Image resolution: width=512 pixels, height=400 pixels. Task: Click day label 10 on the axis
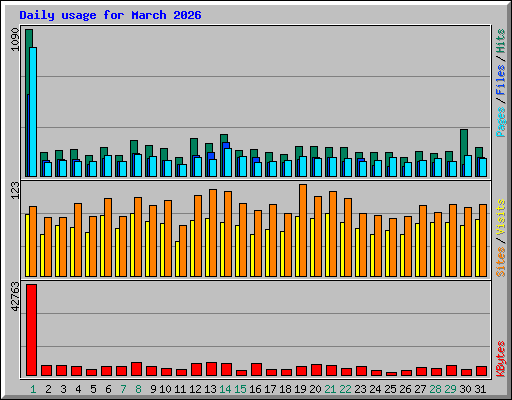point(165,389)
